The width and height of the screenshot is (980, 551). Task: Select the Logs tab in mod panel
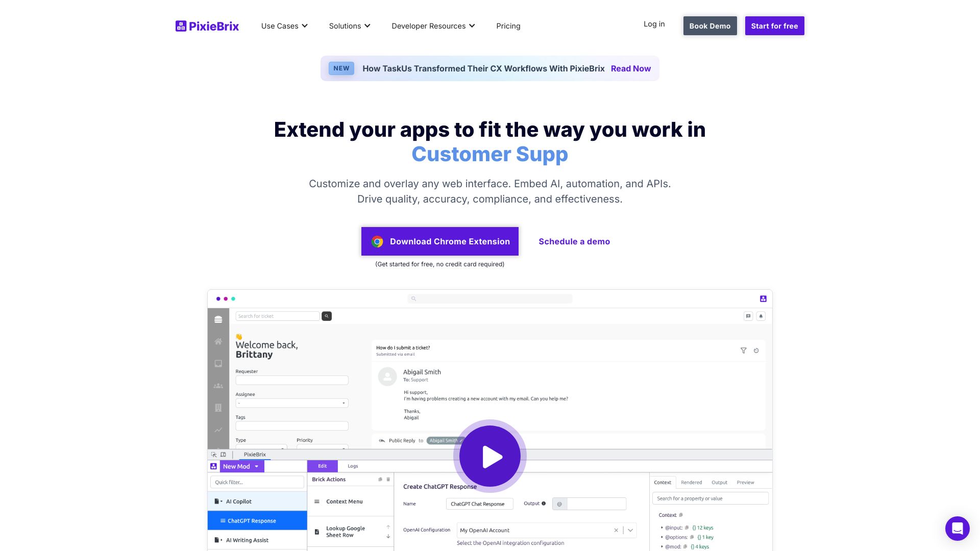click(353, 466)
